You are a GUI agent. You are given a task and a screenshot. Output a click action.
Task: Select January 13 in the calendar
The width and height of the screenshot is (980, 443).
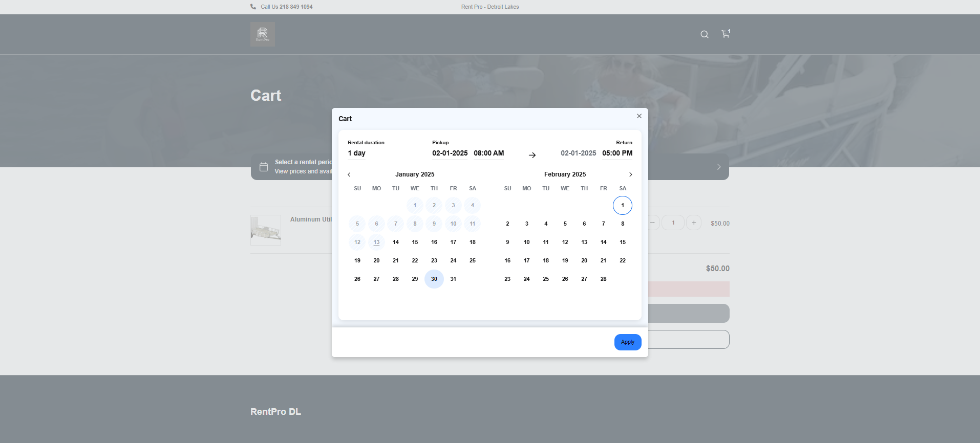376,242
